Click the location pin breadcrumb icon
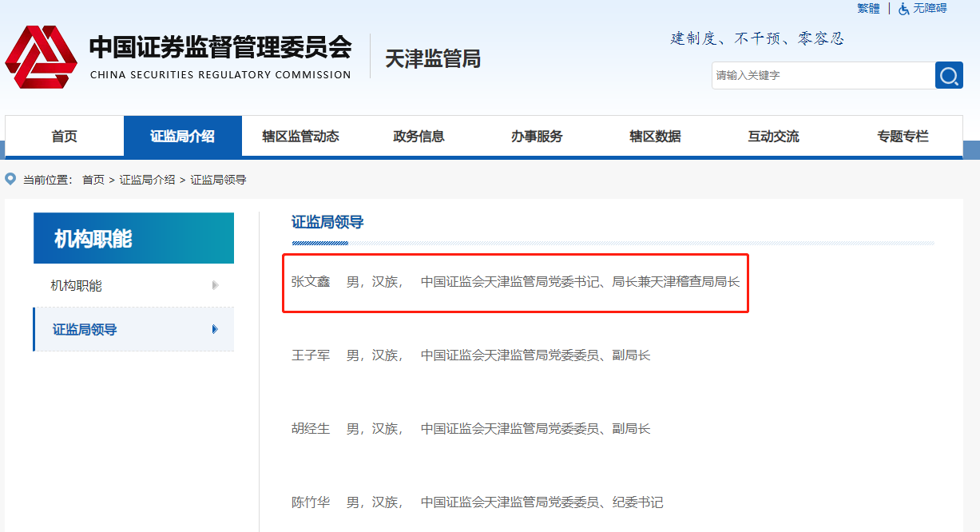 click(10, 179)
